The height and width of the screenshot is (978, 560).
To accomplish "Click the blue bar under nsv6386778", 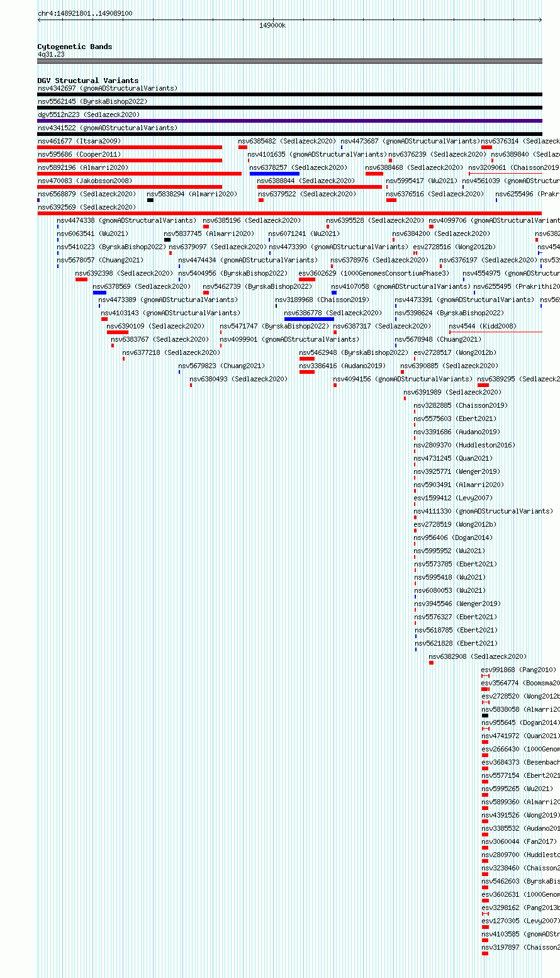I will coord(309,319).
